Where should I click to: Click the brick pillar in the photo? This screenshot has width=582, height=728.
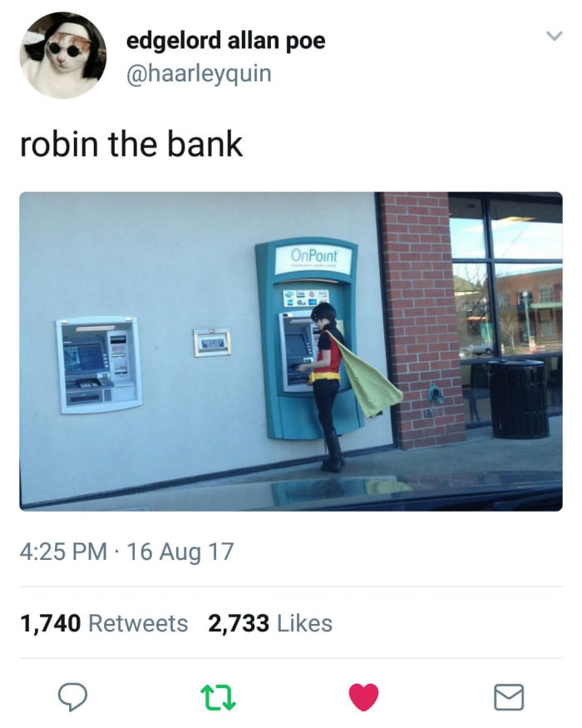pyautogui.click(x=420, y=320)
